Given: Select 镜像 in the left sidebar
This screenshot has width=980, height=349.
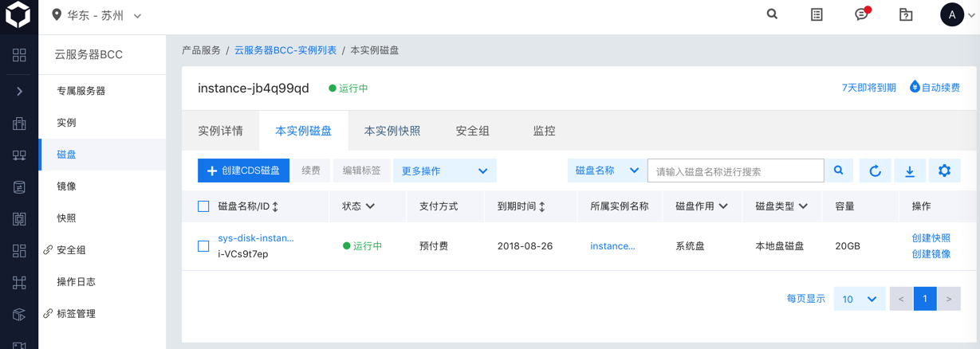Looking at the screenshot, I should 67,186.
